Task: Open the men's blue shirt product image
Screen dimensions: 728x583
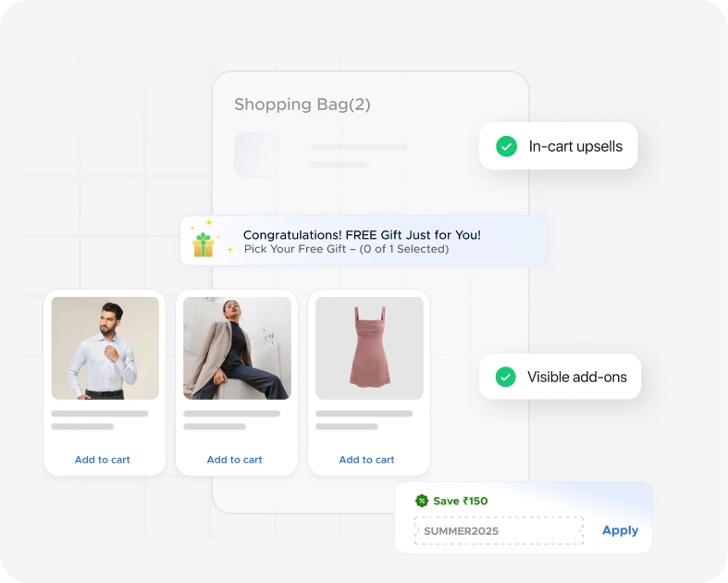Action: 105,348
